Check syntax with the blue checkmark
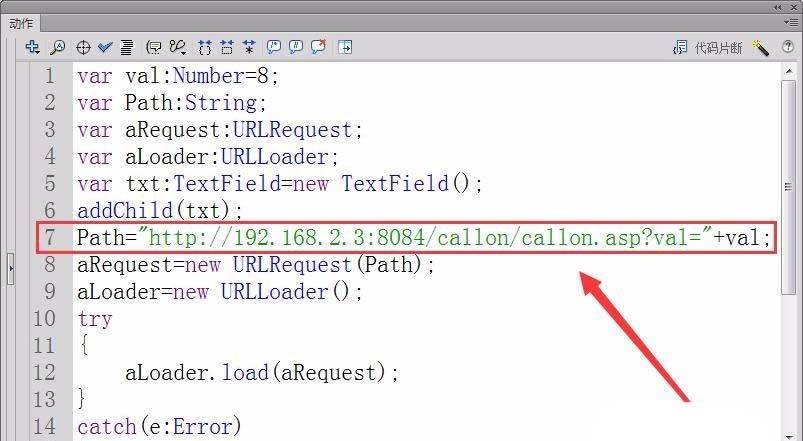 click(x=105, y=48)
